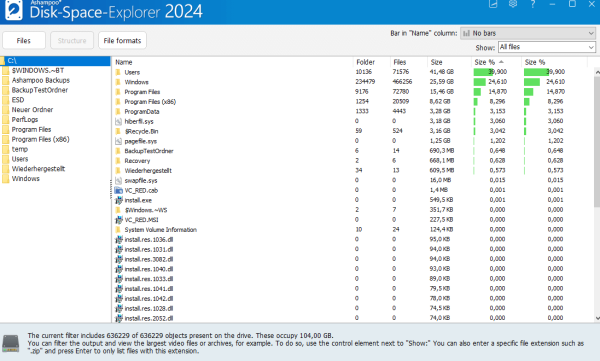
Task: Switch to the File formats view
Action: 122,40
